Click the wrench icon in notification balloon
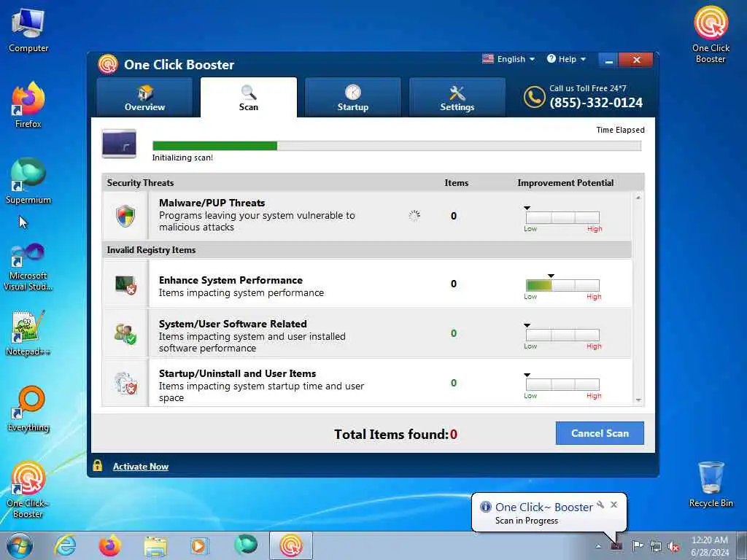Screen dimensions: 747x560 pyautogui.click(x=601, y=505)
